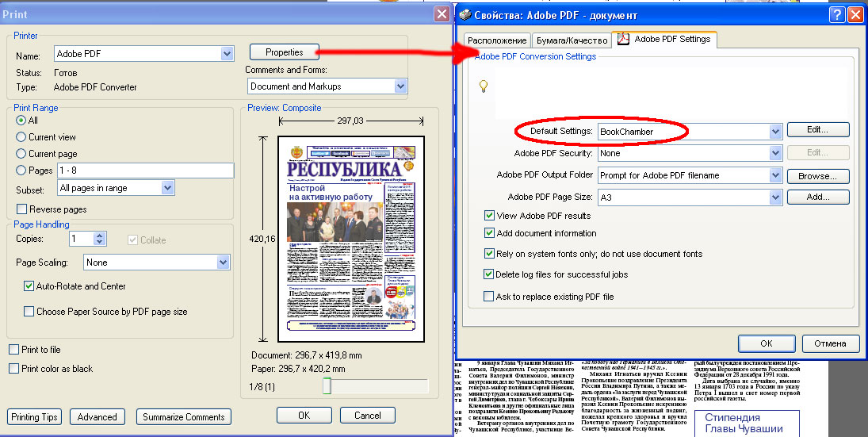Screen dimensions: 868x437
Task: Click the Add button for page size
Action: coord(818,197)
